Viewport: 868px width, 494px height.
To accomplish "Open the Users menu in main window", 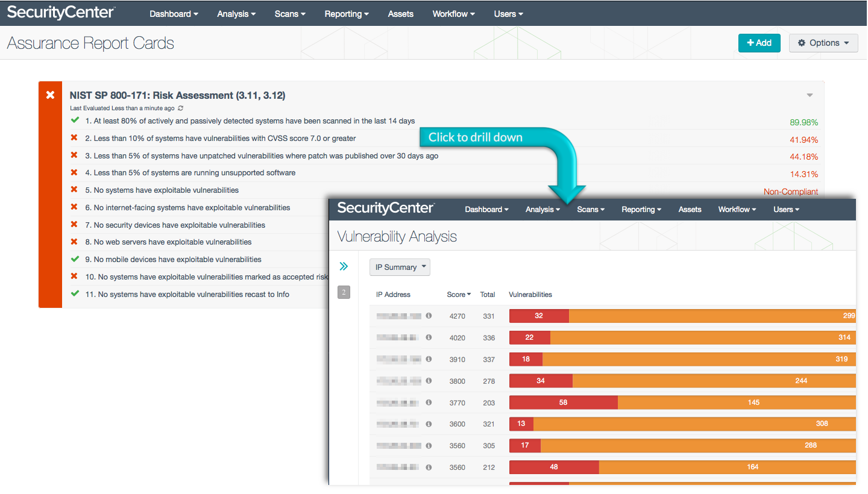I will (x=508, y=14).
